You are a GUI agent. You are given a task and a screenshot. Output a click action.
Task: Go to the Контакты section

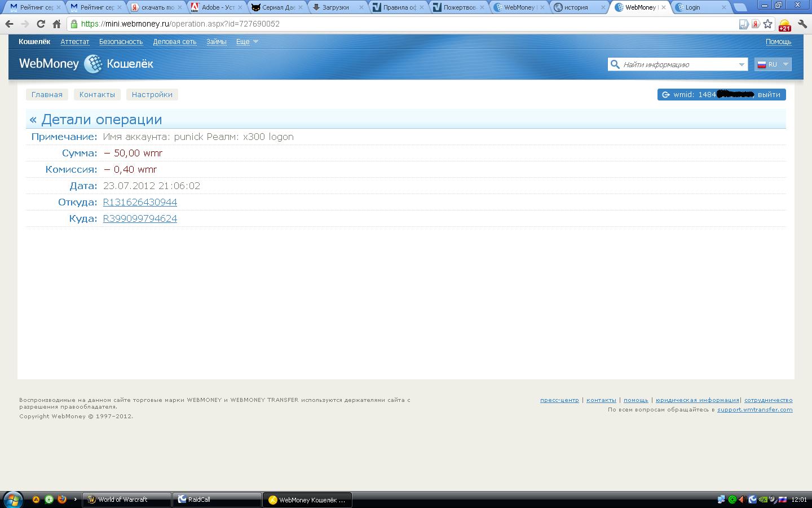coord(97,95)
